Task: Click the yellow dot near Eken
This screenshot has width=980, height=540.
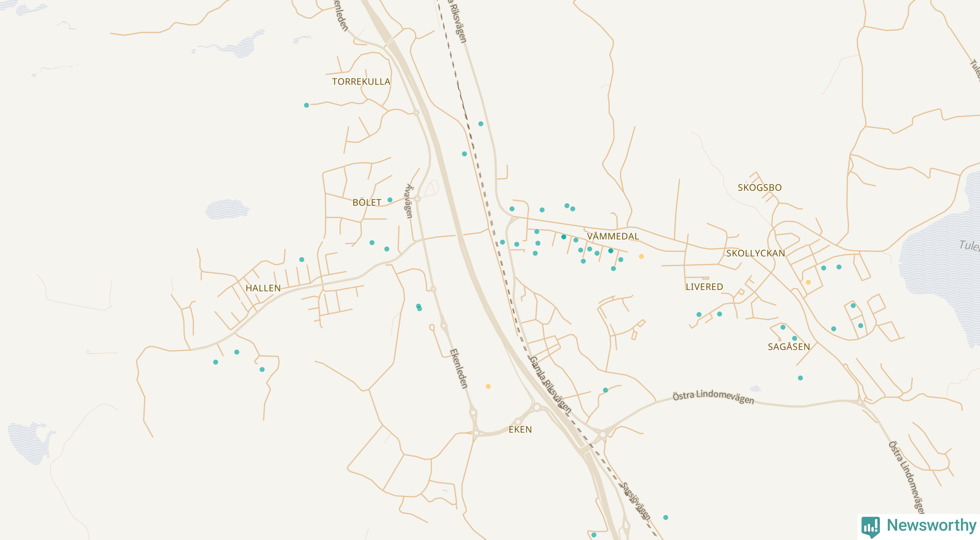Action: coord(488,386)
